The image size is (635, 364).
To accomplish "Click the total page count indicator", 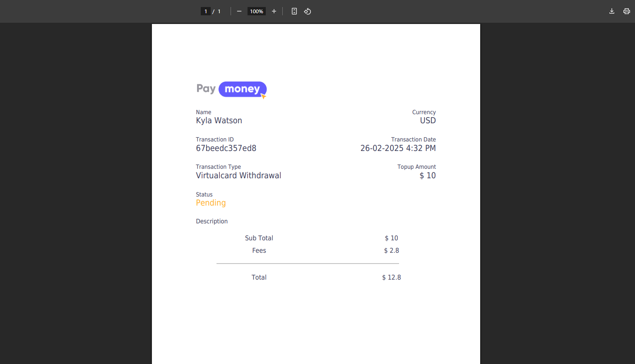I will (x=219, y=11).
